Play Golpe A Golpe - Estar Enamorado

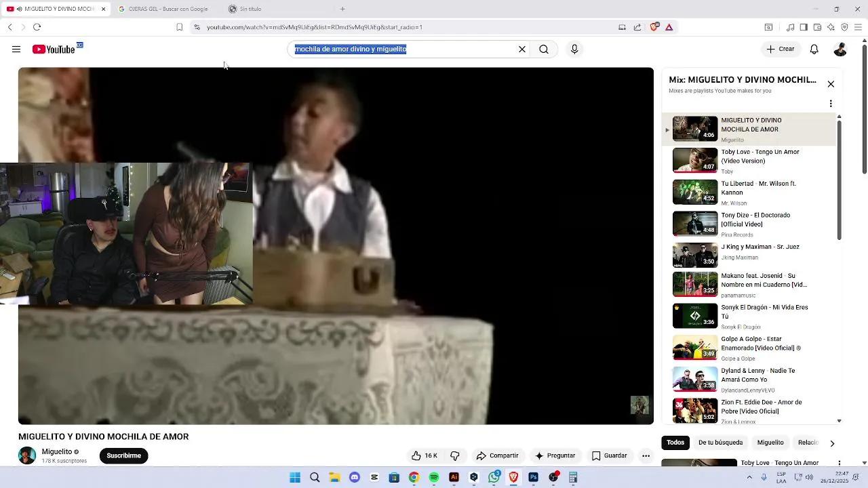(749, 348)
